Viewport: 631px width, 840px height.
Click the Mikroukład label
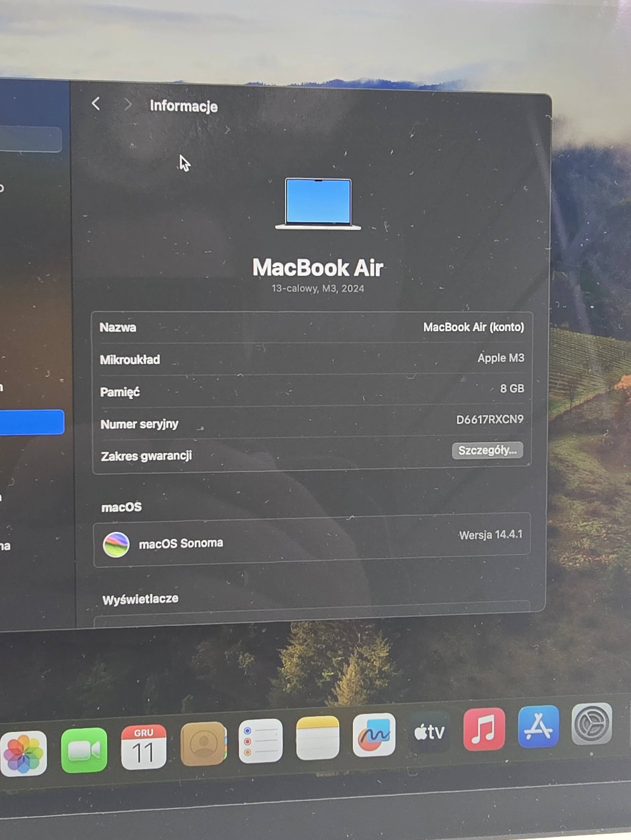(130, 360)
